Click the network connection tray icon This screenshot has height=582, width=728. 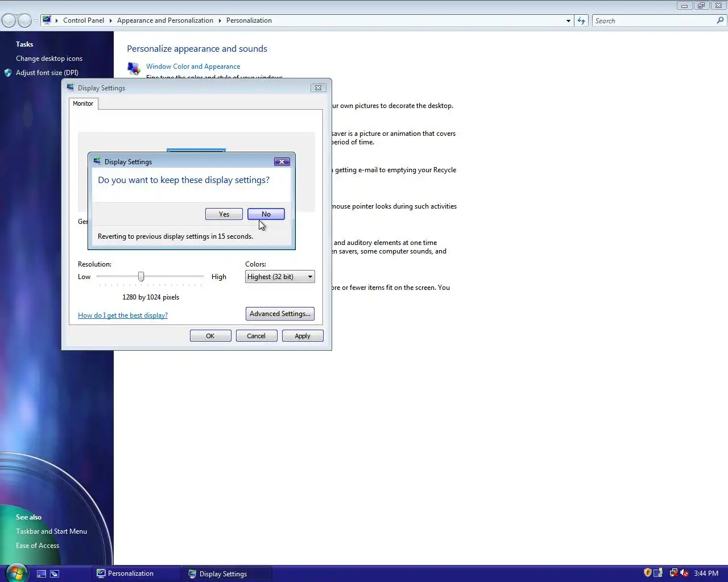(x=673, y=573)
